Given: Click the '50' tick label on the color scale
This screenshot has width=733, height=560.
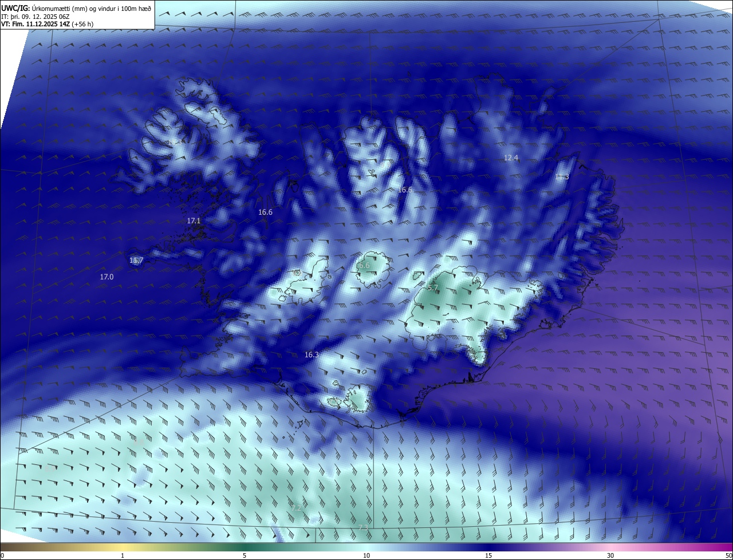Looking at the screenshot, I should tap(728, 555).
